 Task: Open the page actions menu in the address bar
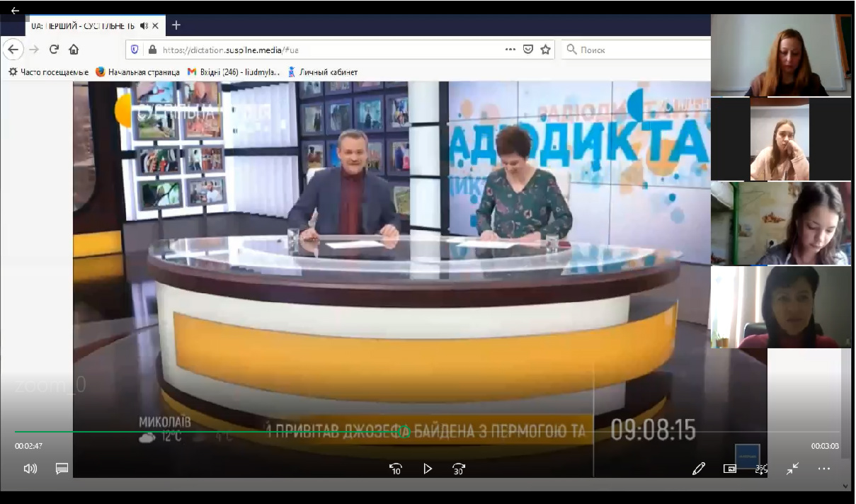coord(509,50)
